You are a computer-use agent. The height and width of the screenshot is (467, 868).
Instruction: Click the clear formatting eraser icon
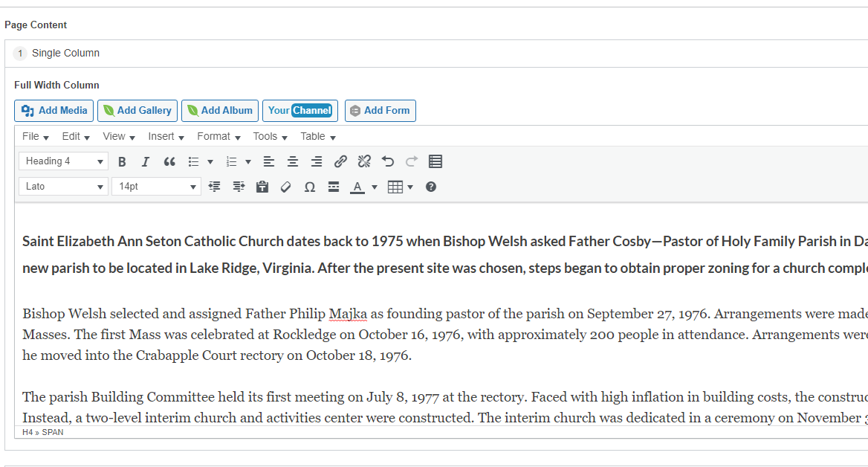click(286, 187)
